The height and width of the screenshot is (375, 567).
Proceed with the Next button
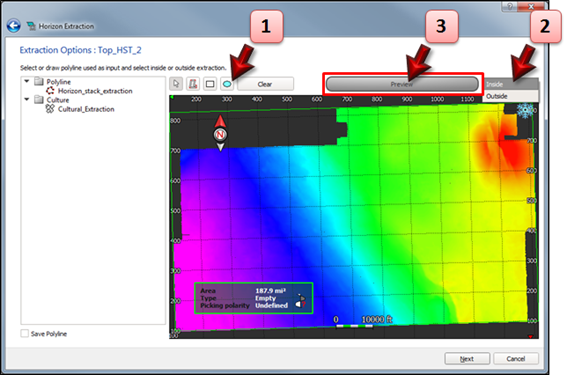pos(467,359)
